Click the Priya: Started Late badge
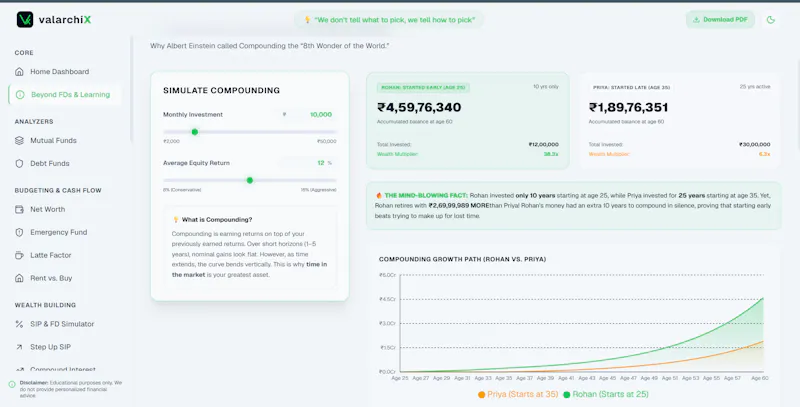800x407 pixels. (x=631, y=87)
